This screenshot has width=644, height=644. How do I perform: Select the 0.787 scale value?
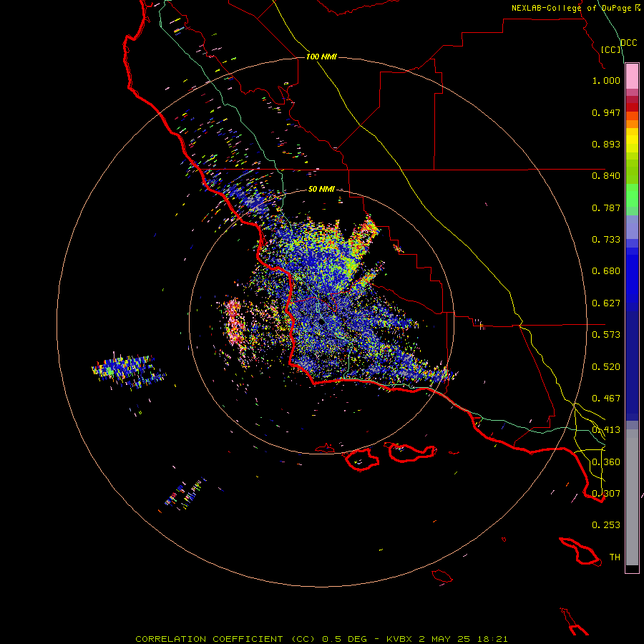[606, 208]
